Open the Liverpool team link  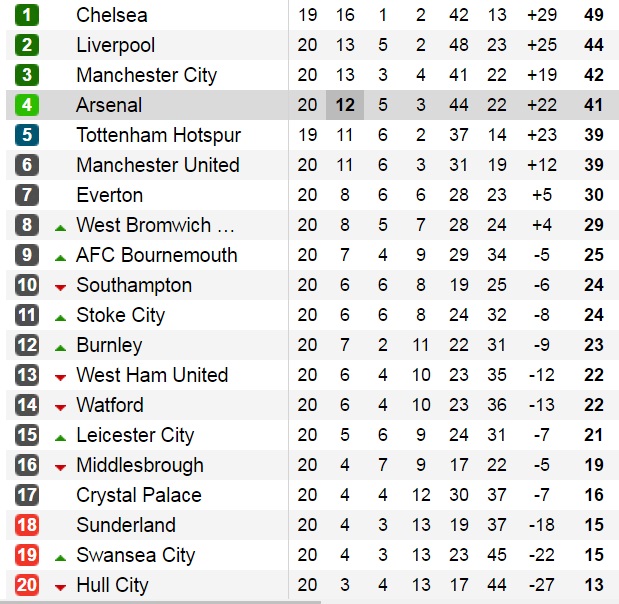pyautogui.click(x=115, y=45)
